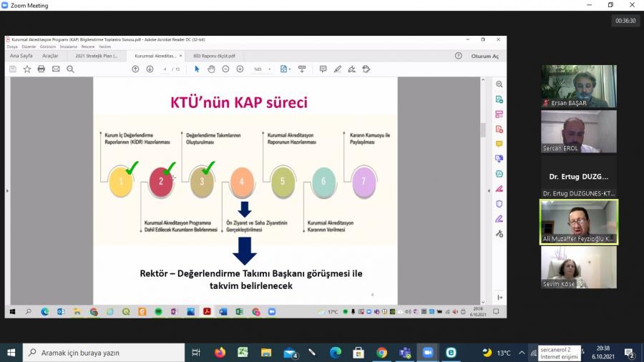This screenshot has height=362, width=644.
Task: Click the print icon in Acrobat toolbar
Action: (x=41, y=69)
